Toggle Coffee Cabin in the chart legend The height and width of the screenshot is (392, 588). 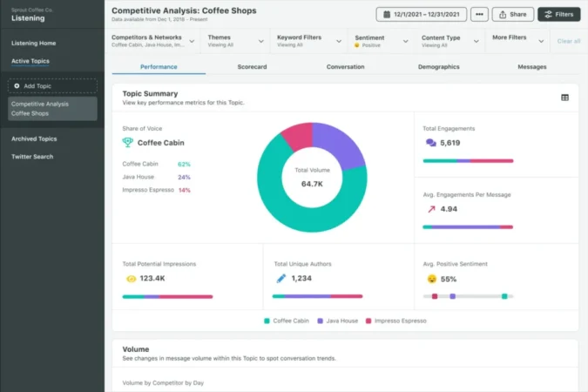(x=287, y=321)
